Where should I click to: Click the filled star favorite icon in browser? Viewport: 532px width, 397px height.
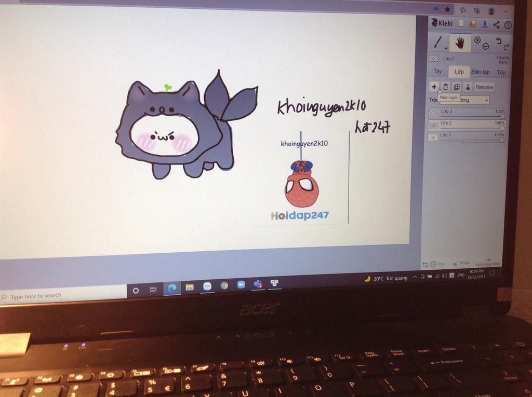pyautogui.click(x=447, y=9)
